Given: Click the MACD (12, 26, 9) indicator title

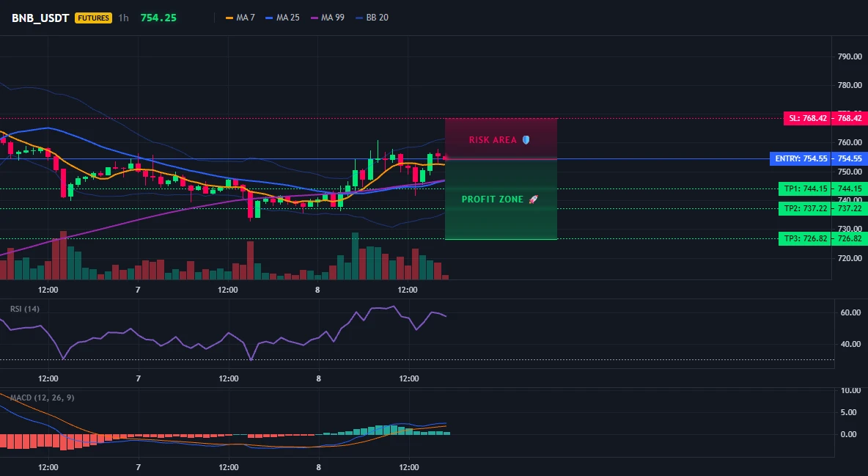Looking at the screenshot, I should click(x=42, y=398).
